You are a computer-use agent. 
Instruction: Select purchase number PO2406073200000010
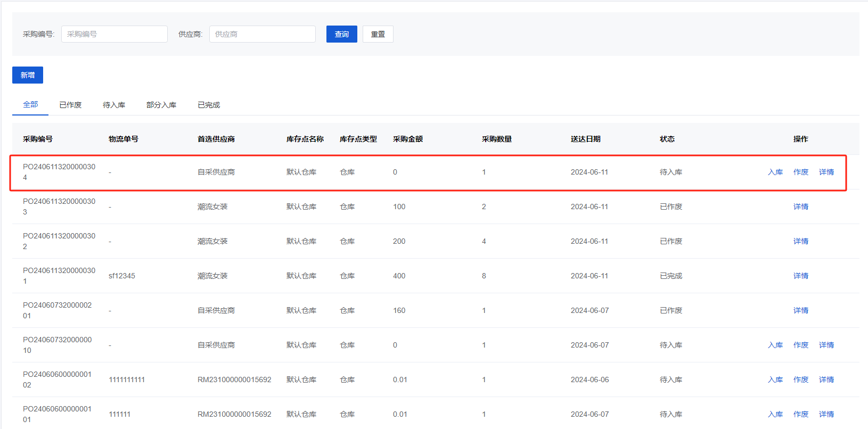click(x=58, y=345)
